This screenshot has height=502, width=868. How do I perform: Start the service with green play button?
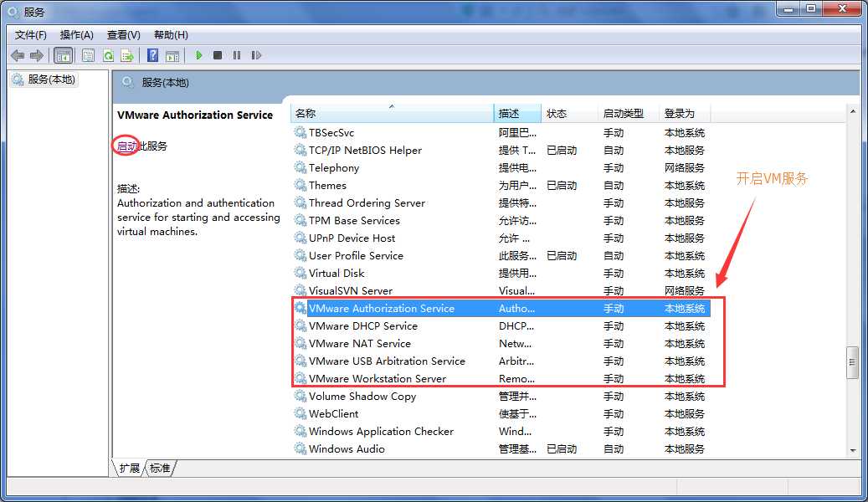[x=198, y=54]
